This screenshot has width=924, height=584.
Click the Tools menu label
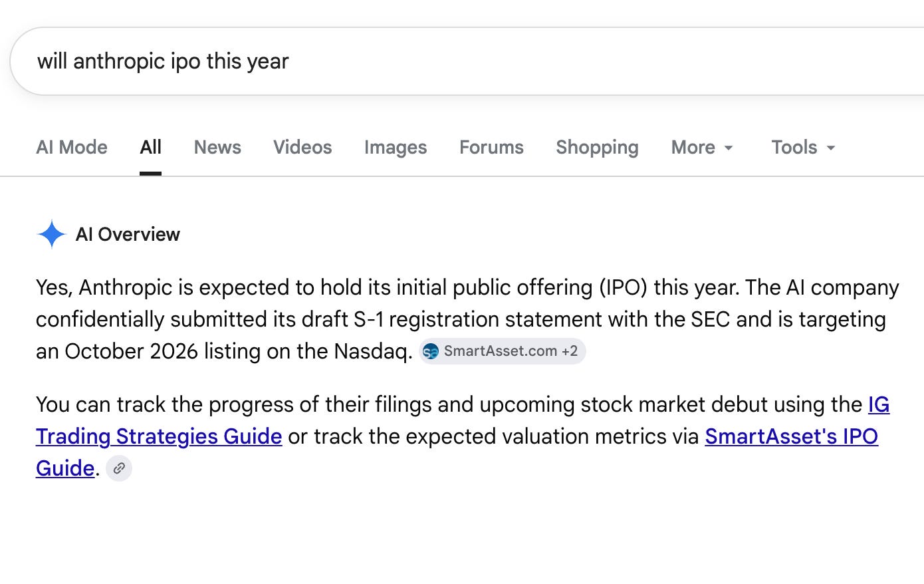point(794,147)
